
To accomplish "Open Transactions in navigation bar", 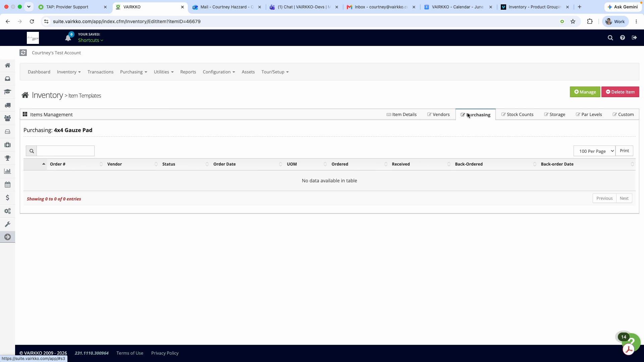I will pyautogui.click(x=100, y=72).
